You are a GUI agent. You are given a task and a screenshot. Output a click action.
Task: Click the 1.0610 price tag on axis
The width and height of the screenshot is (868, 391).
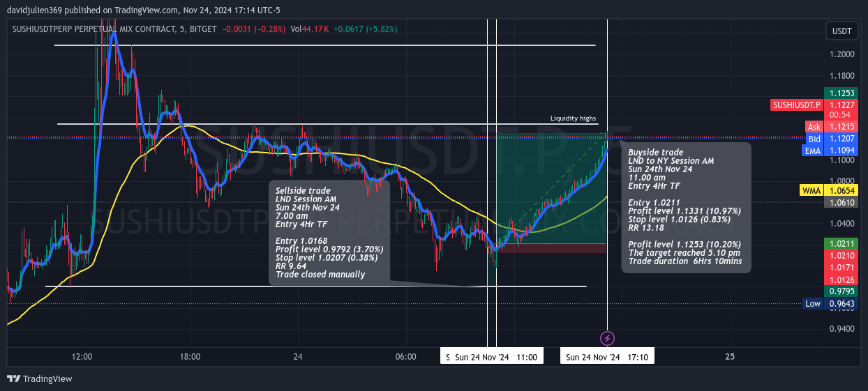pyautogui.click(x=843, y=202)
